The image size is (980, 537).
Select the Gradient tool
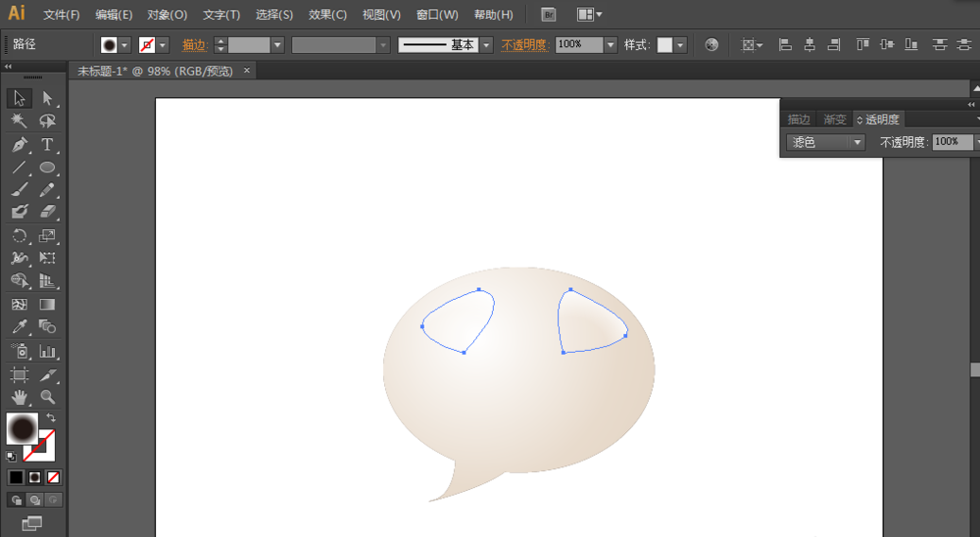(x=47, y=305)
